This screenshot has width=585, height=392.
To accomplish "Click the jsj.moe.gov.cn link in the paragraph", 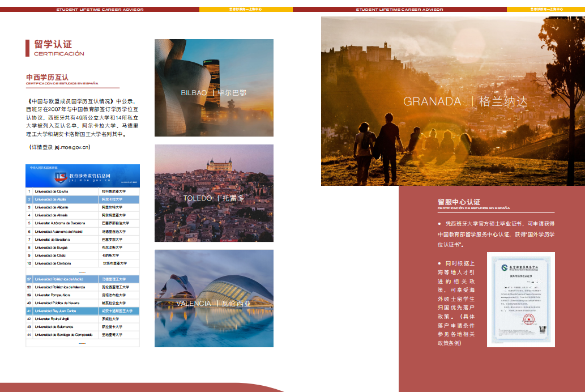I will [x=72, y=147].
